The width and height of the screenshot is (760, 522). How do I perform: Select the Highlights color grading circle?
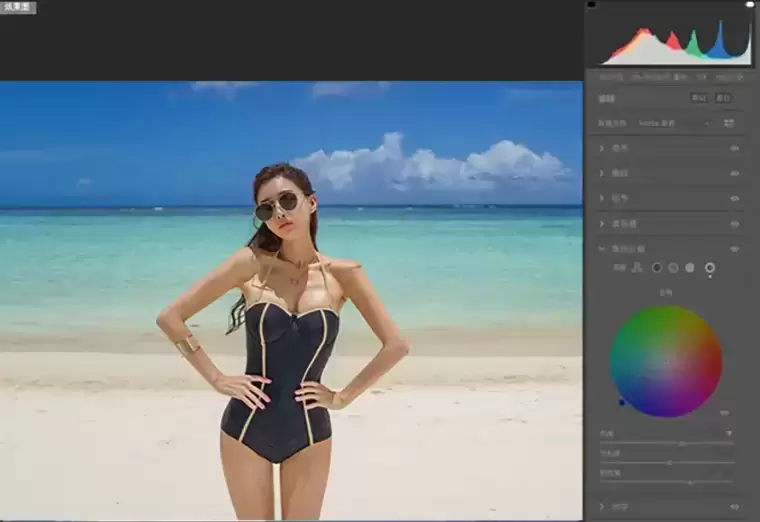tap(690, 268)
